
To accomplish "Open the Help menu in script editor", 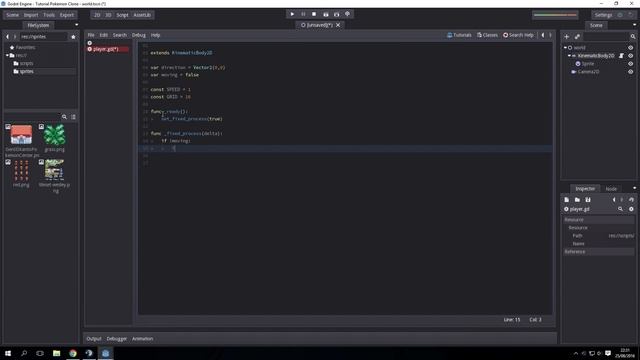I will 156,35.
